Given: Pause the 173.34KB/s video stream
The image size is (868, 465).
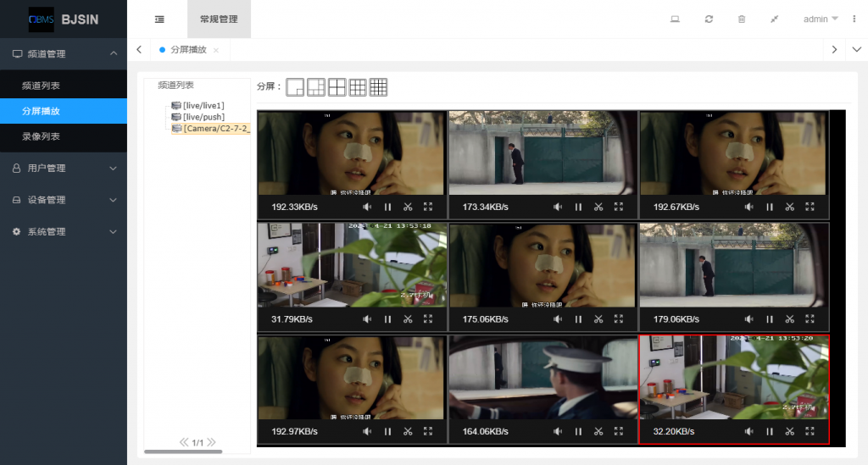Looking at the screenshot, I should coord(578,207).
